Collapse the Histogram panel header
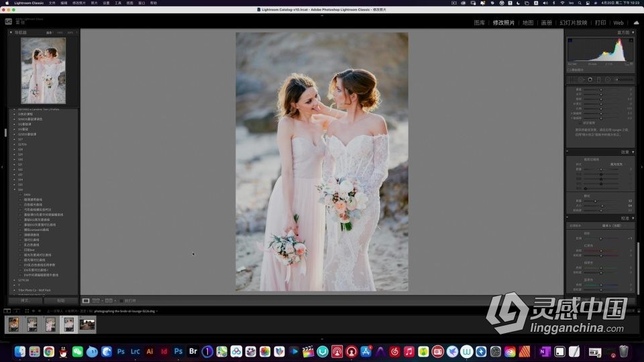644x362 pixels. point(633,32)
